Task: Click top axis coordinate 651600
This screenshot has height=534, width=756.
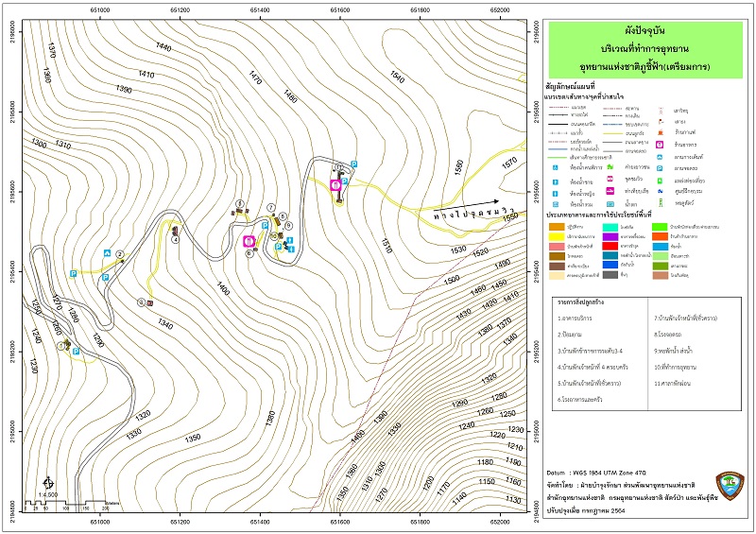Action: [x=340, y=9]
